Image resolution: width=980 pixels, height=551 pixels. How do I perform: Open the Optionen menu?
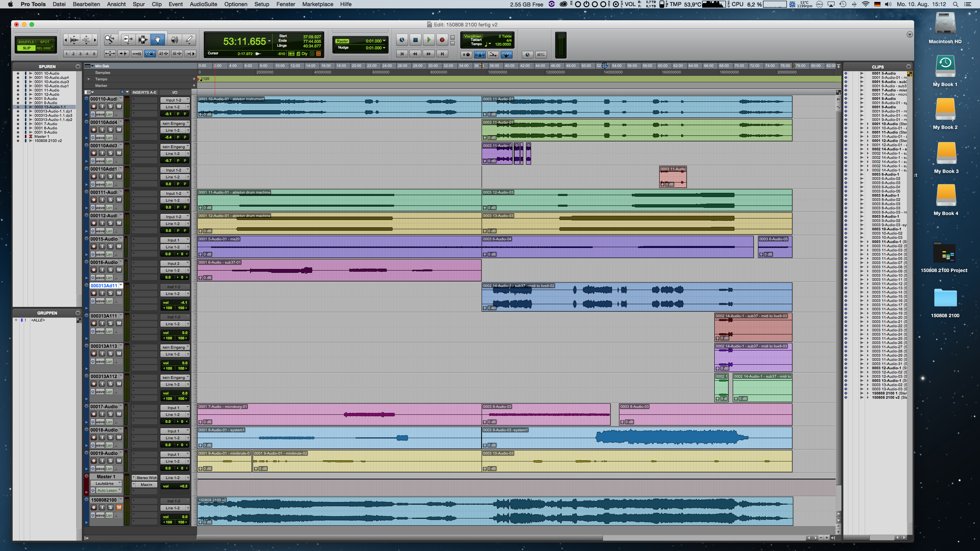tap(236, 4)
